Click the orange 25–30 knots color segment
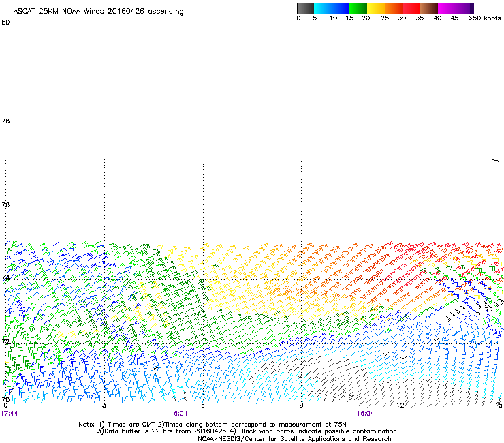 pyautogui.click(x=394, y=8)
